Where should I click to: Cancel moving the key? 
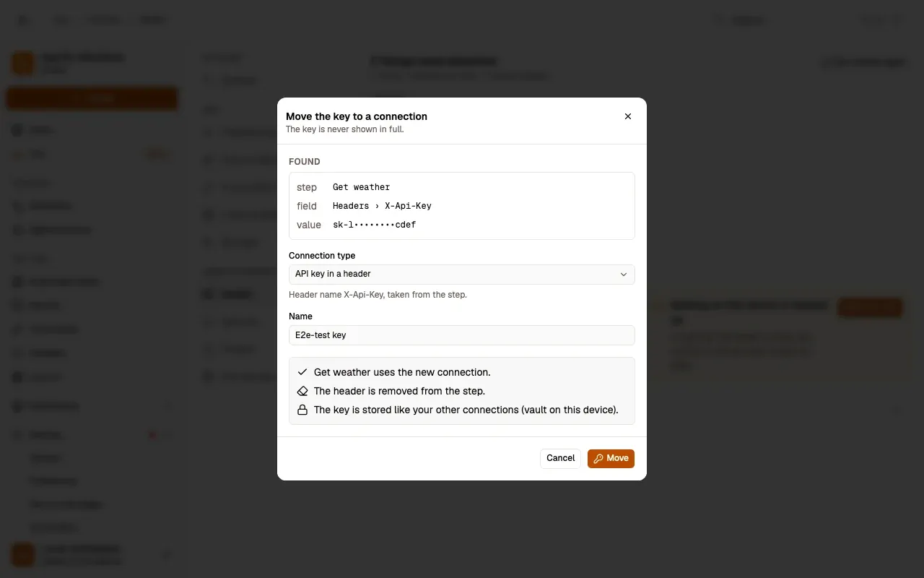coord(560,458)
